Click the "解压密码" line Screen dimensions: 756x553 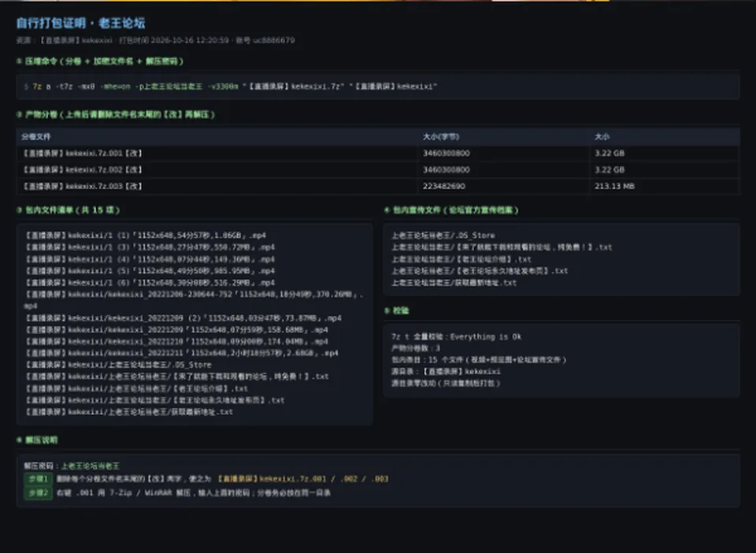[72, 466]
